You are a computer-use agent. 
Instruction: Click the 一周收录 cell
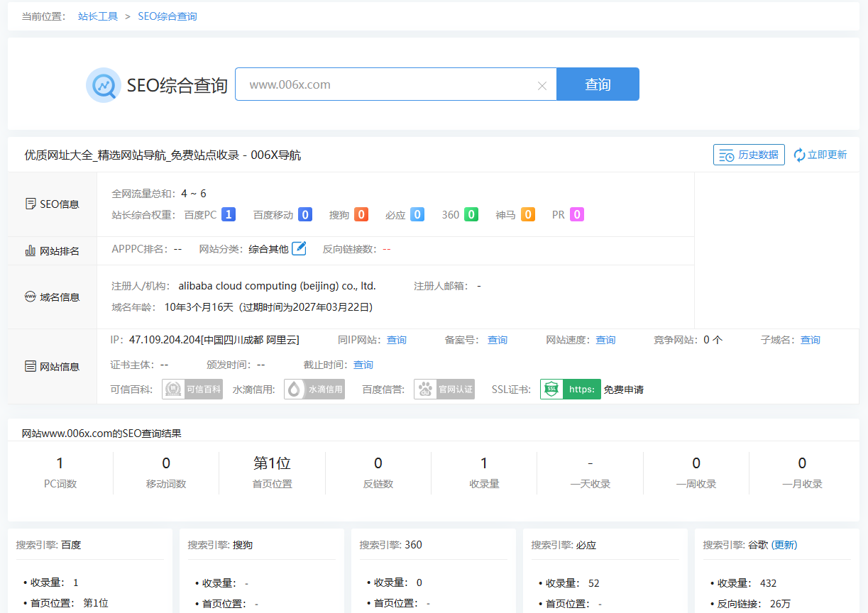(x=696, y=473)
